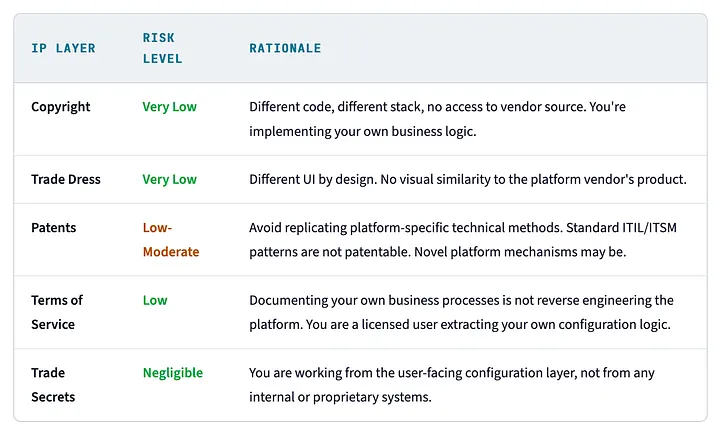
Task: Click Very Low risk for Copyright
Action: point(169,107)
